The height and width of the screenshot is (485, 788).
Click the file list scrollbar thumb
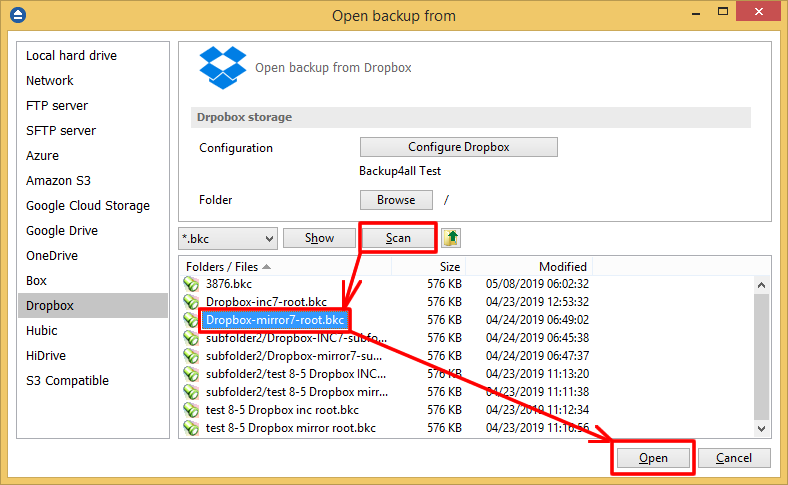(761, 357)
